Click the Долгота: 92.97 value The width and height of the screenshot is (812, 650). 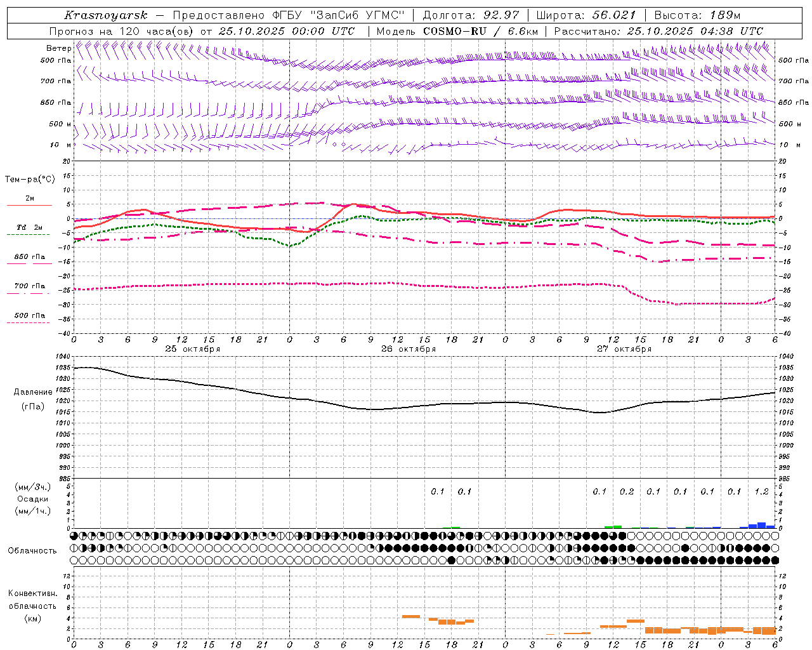point(471,15)
